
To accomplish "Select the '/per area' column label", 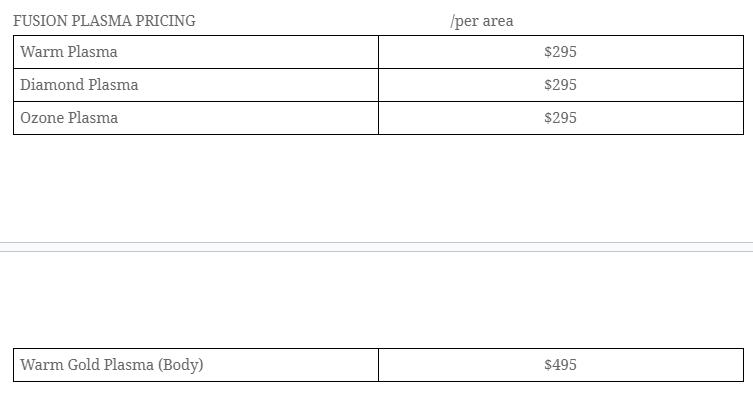I will pyautogui.click(x=482, y=21).
